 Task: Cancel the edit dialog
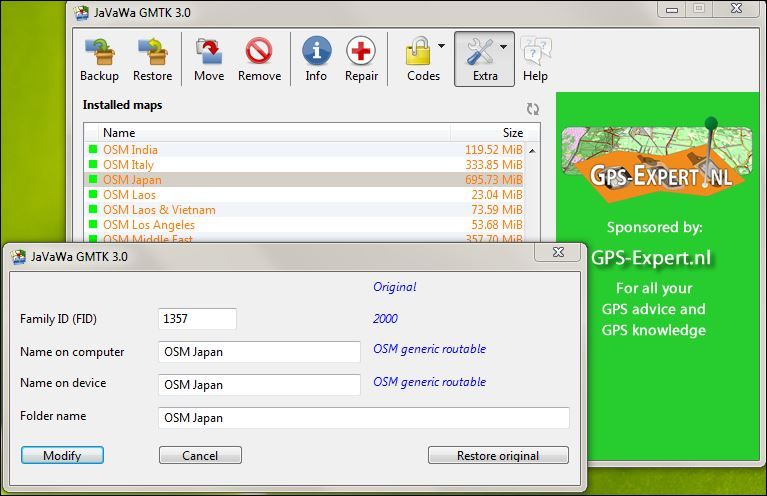(x=200, y=455)
